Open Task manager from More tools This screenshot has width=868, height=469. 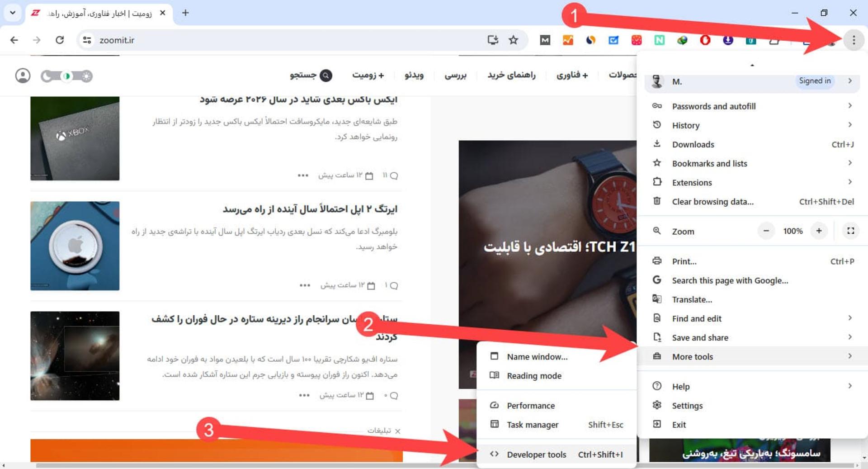click(556, 424)
